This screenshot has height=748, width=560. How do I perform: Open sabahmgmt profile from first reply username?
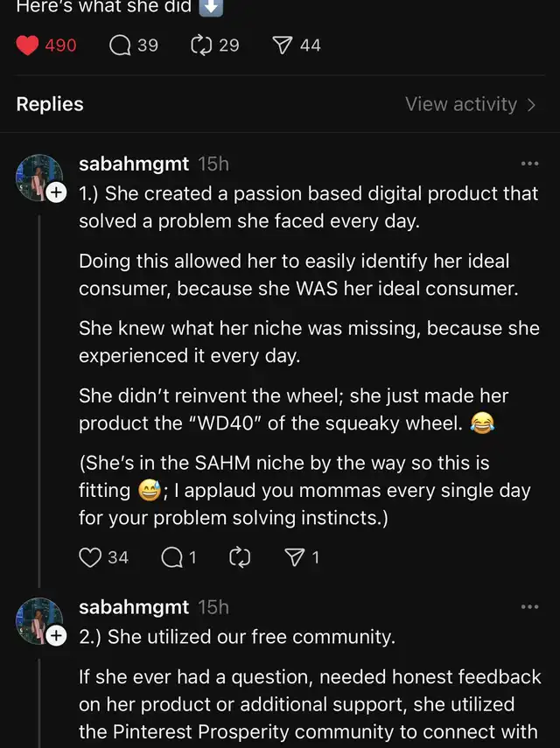pos(134,164)
